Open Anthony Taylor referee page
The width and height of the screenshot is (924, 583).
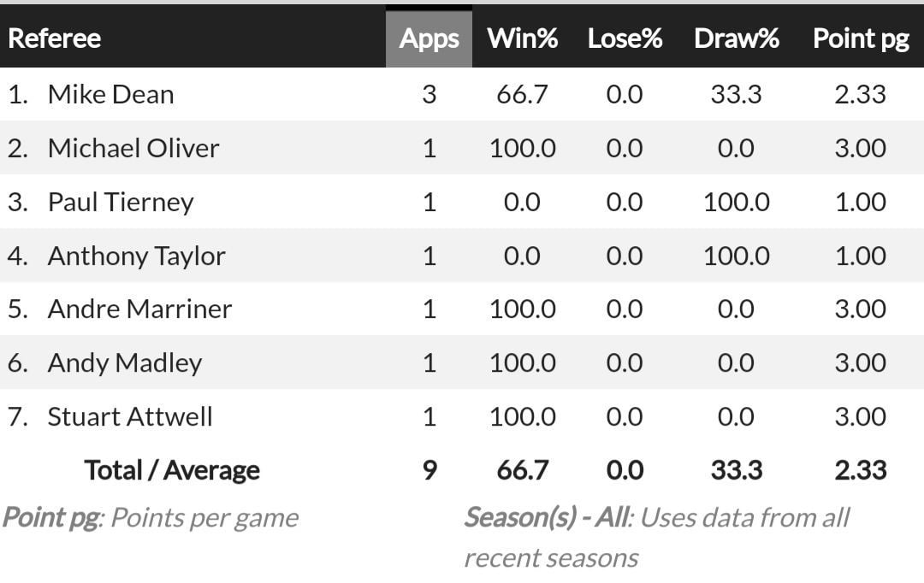coord(137,256)
